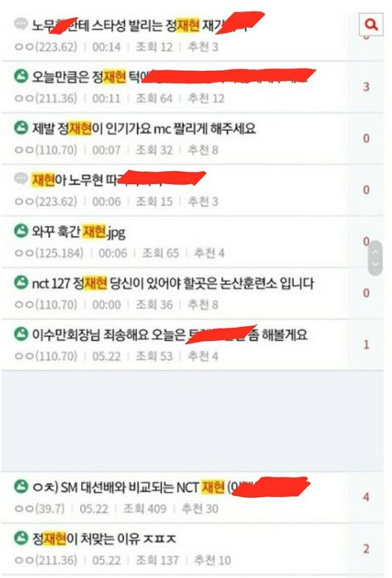This screenshot has width=392, height=578.
Task: Click the image icon beside SM 대선배와 비교되는 post
Action: [x=21, y=486]
